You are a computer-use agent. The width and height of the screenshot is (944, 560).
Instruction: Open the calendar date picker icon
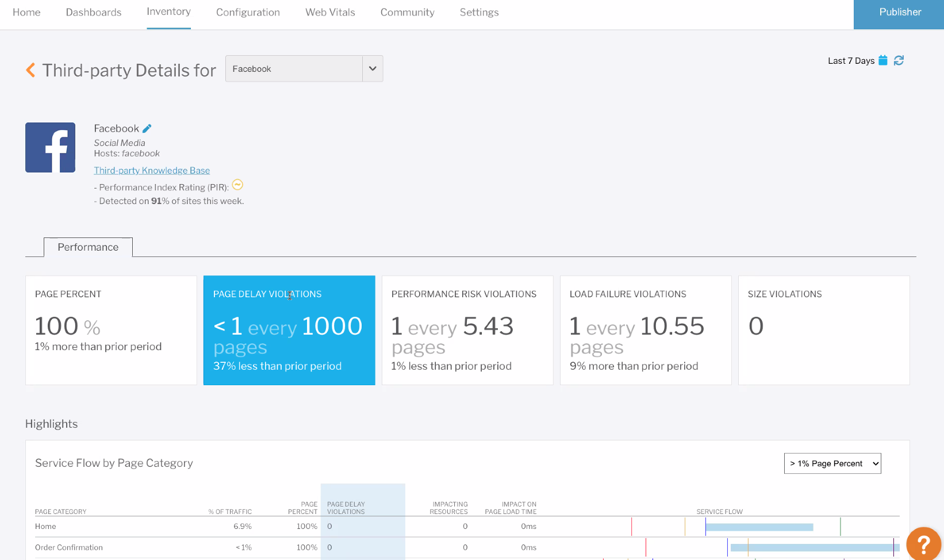pos(883,60)
